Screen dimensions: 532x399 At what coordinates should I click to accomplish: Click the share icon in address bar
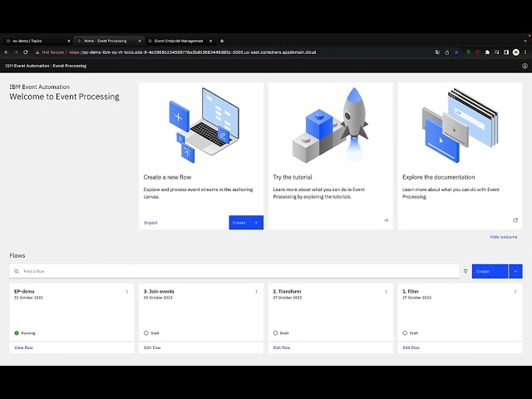447,52
